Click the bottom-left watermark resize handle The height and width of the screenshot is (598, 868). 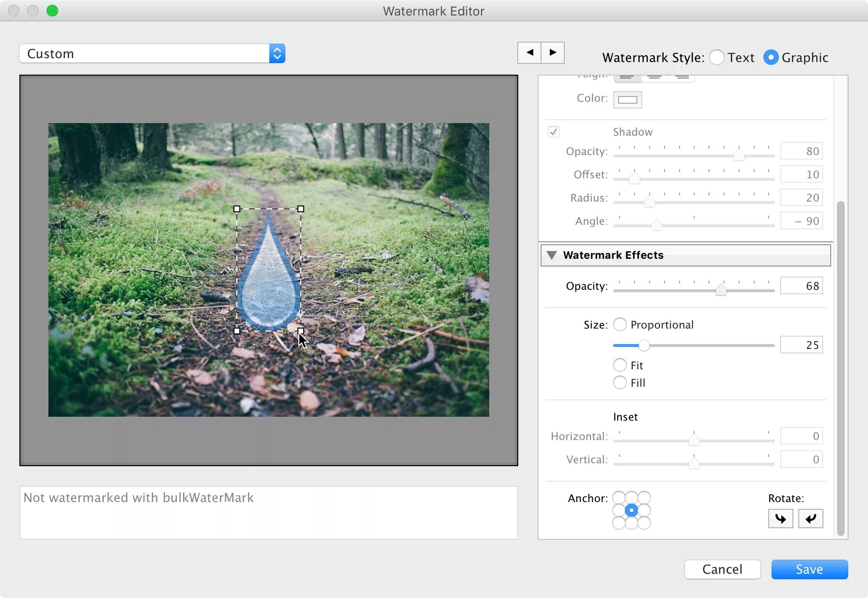237,331
